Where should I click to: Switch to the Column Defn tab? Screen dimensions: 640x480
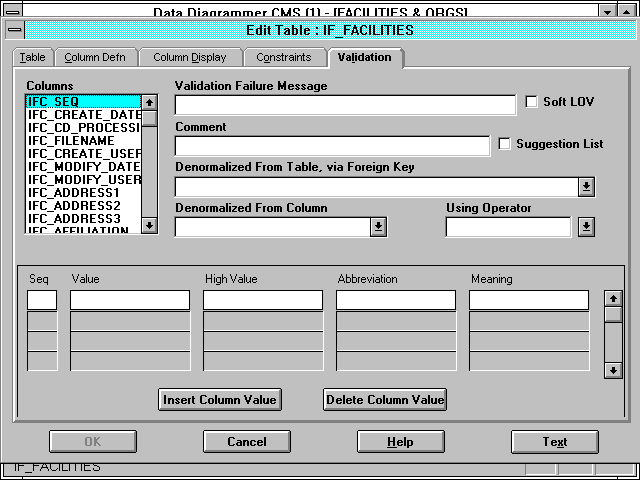pos(94,58)
